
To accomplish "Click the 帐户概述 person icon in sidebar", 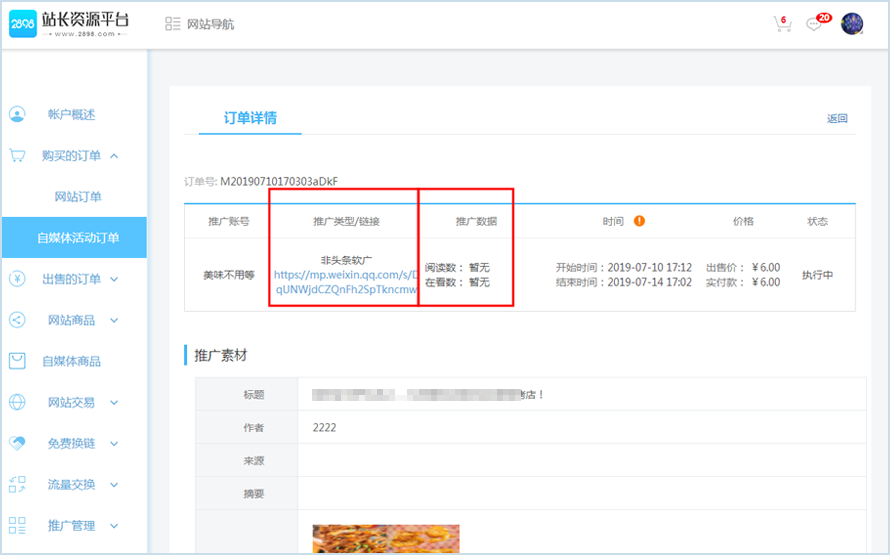I will pos(17,114).
